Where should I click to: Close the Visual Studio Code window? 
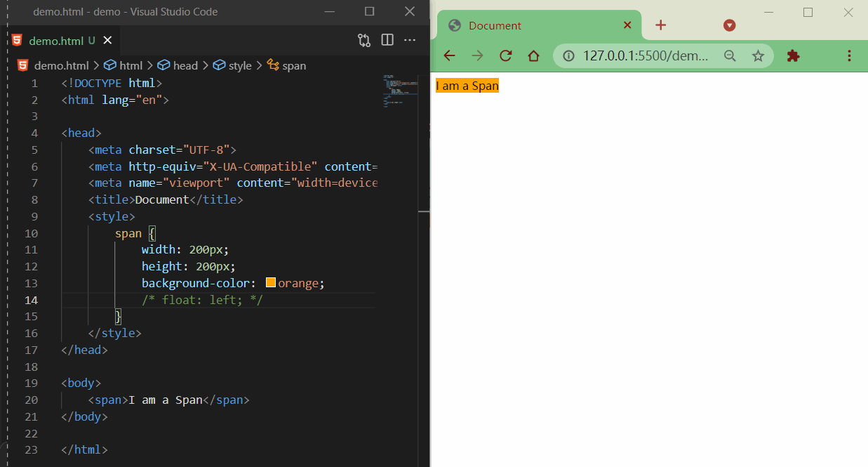(x=410, y=11)
